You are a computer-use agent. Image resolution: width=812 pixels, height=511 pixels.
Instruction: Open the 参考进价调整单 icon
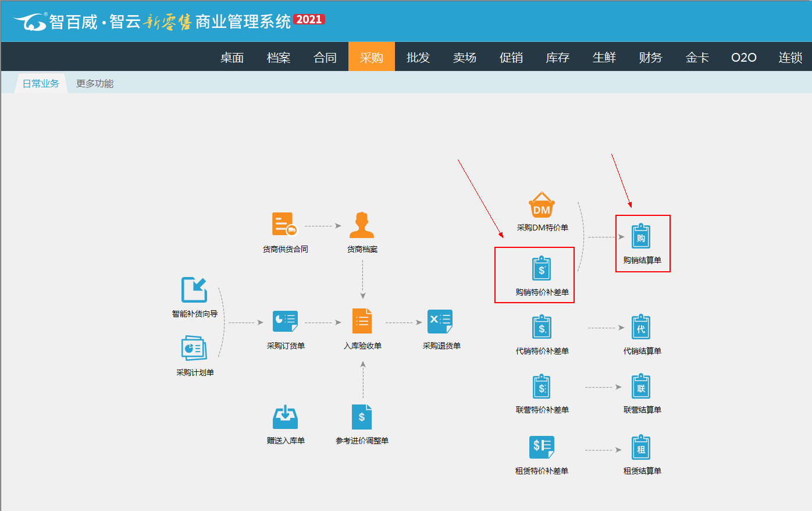[362, 417]
